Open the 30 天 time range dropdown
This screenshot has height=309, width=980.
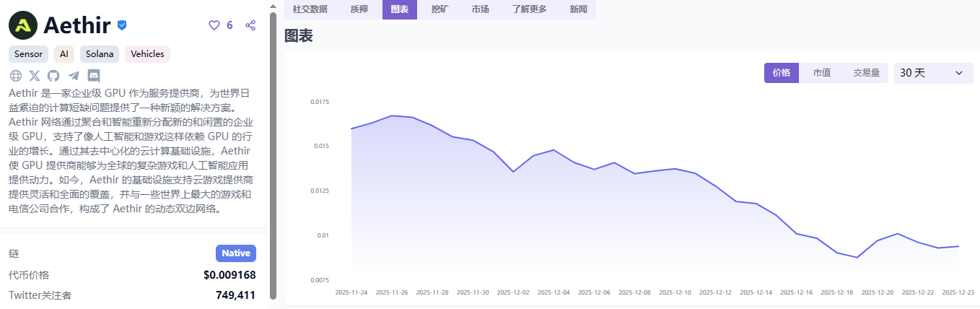932,73
